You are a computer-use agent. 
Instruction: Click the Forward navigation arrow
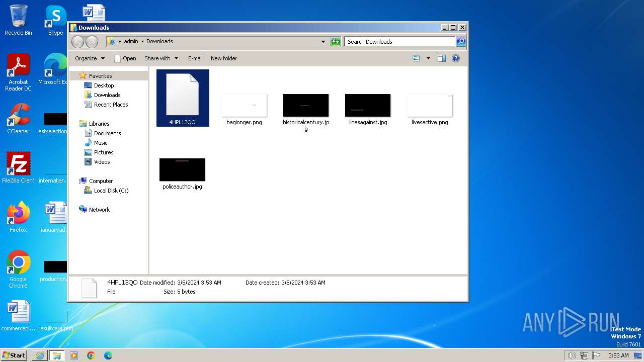[92, 42]
